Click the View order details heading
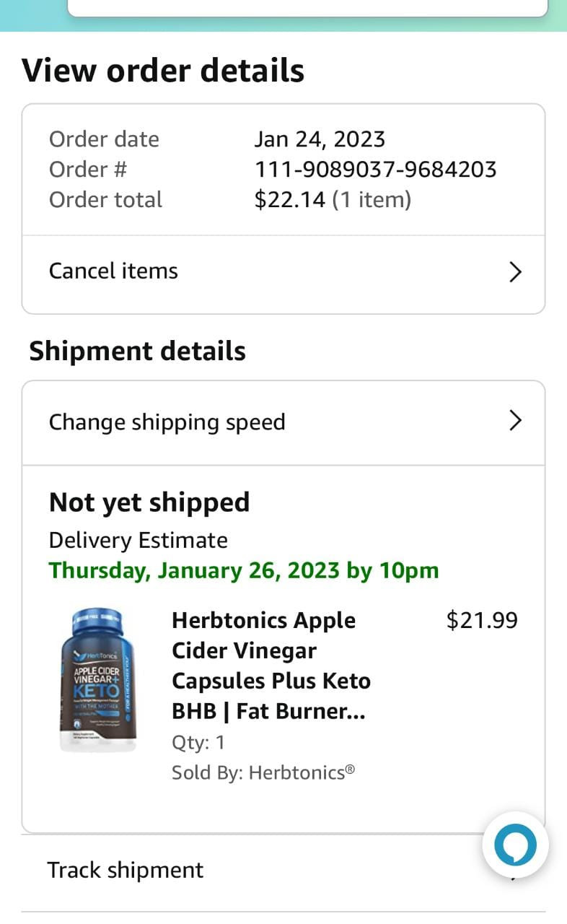The height and width of the screenshot is (924, 567). point(163,71)
